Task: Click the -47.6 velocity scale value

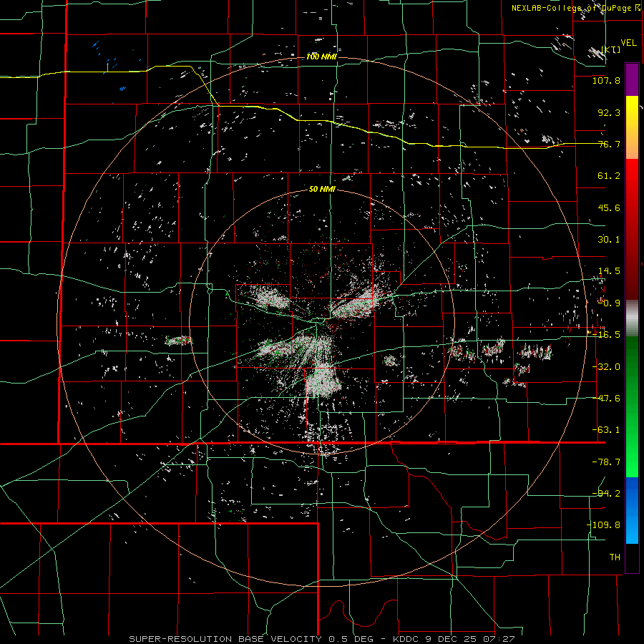Action: (606, 399)
